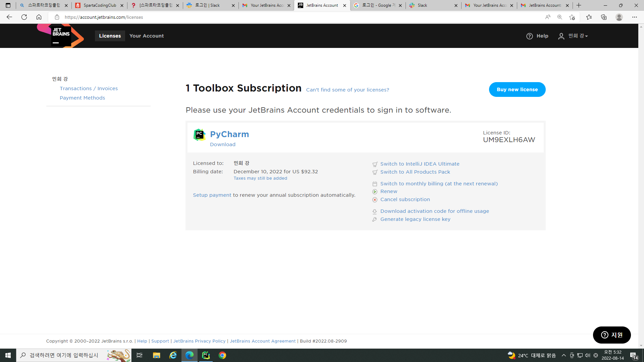Viewport: 644px width, 362px height.
Task: View site information lock icon
Action: tap(57, 17)
